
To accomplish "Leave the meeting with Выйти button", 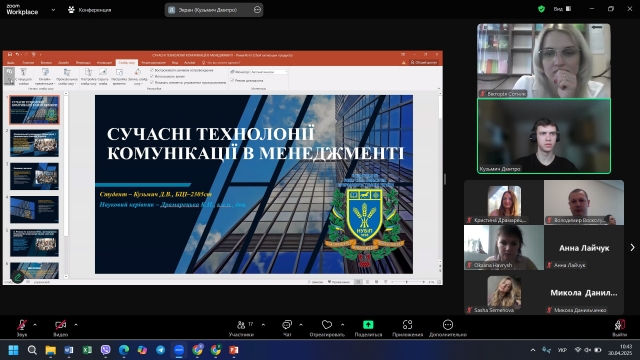I will point(620,328).
